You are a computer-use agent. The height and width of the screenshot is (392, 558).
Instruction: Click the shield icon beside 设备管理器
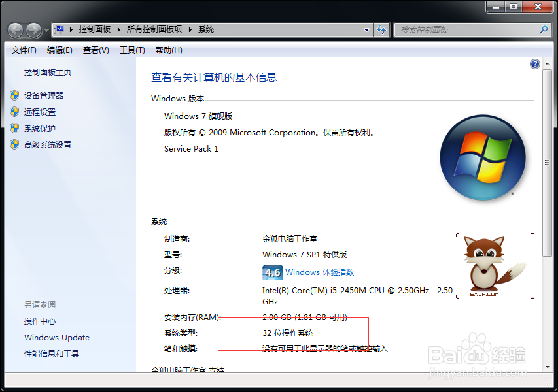point(14,95)
